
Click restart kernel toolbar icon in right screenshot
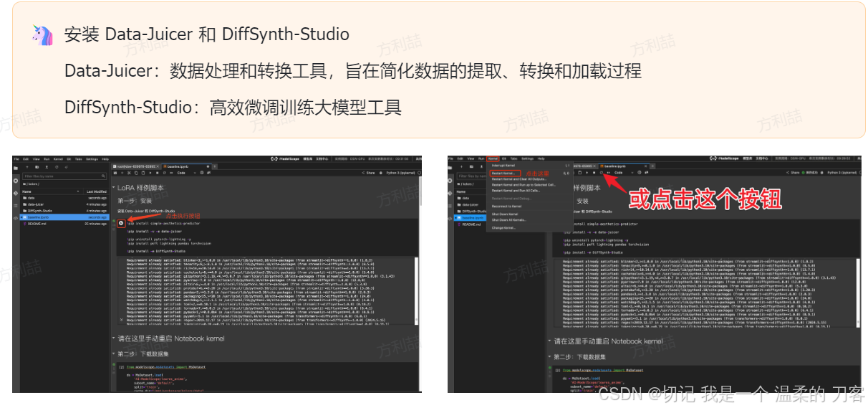602,173
